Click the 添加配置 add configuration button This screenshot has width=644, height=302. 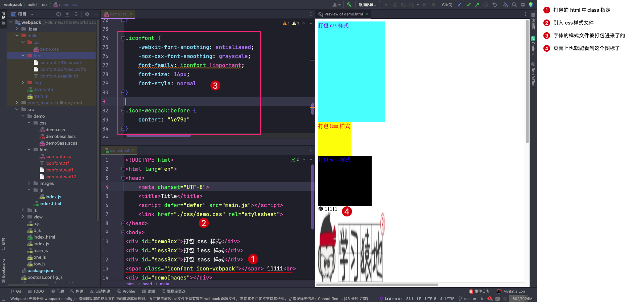[367, 5]
